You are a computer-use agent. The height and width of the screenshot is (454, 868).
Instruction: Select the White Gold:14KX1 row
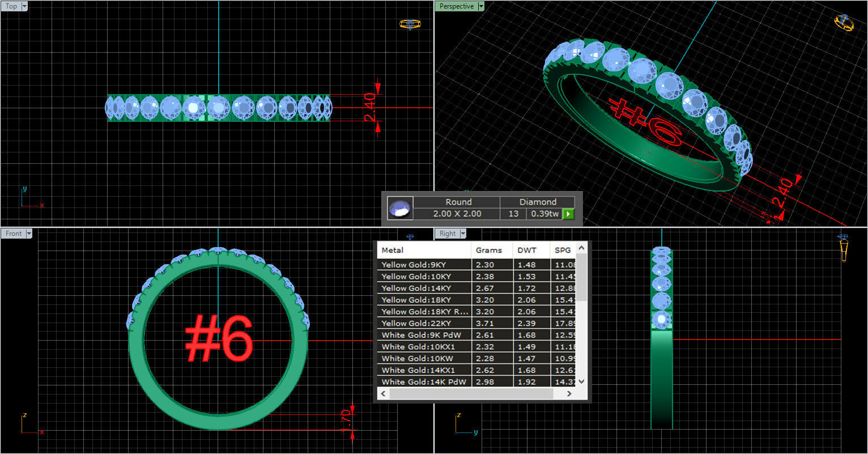click(x=477, y=370)
